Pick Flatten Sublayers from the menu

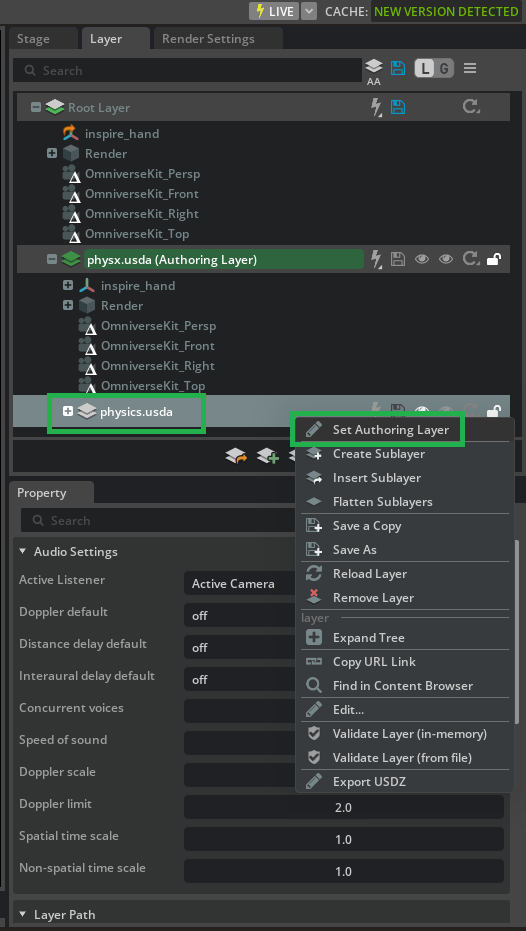[x=383, y=502]
